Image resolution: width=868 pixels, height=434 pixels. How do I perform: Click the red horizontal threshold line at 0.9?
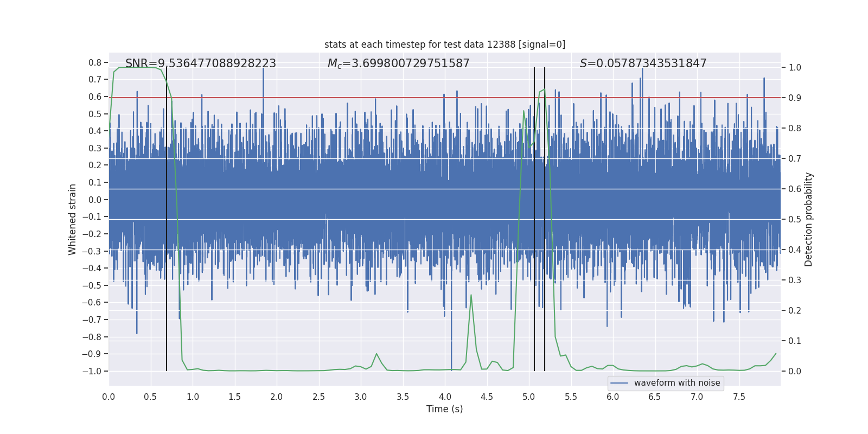pyautogui.click(x=445, y=98)
